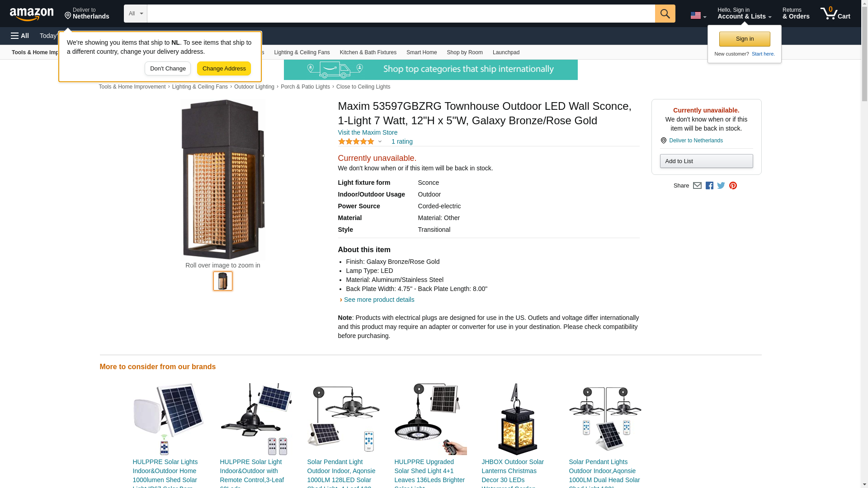Image resolution: width=868 pixels, height=488 pixels.
Task: Share product on Twitter icon
Action: pyautogui.click(x=721, y=186)
